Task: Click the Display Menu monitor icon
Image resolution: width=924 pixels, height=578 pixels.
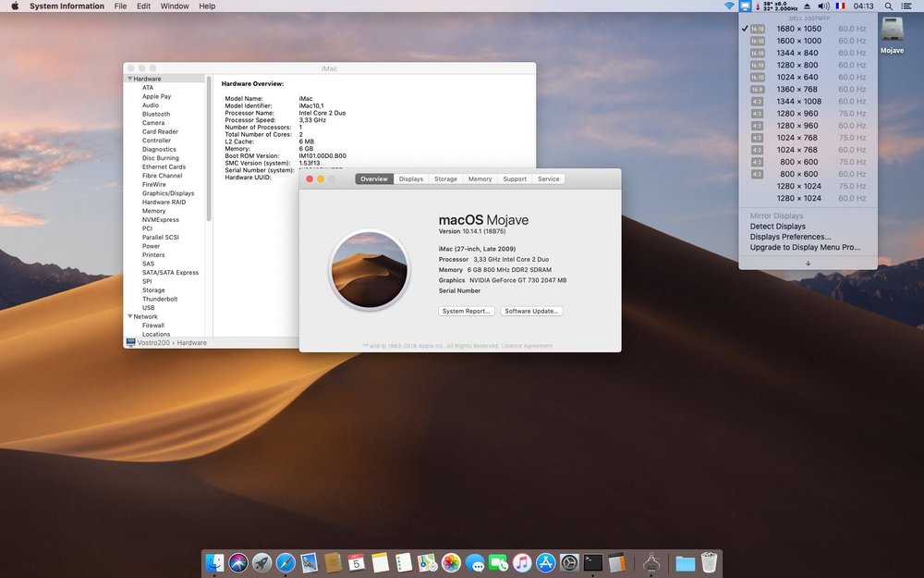Action: 745,6
